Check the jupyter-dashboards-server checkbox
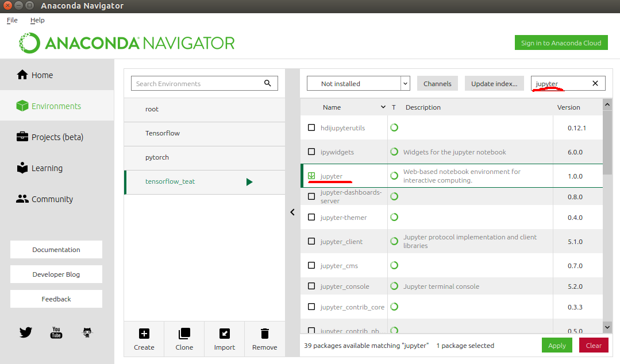Viewport: 620px width, 364px height. click(311, 196)
